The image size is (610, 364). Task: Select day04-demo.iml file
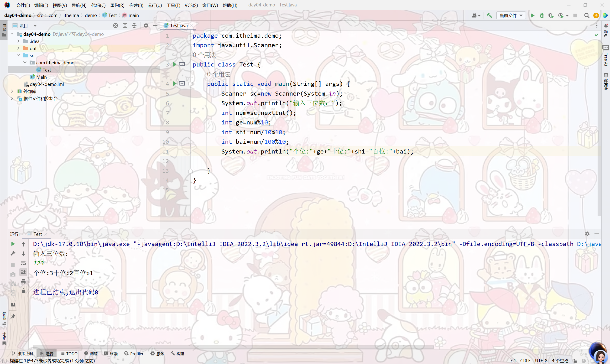(x=47, y=84)
